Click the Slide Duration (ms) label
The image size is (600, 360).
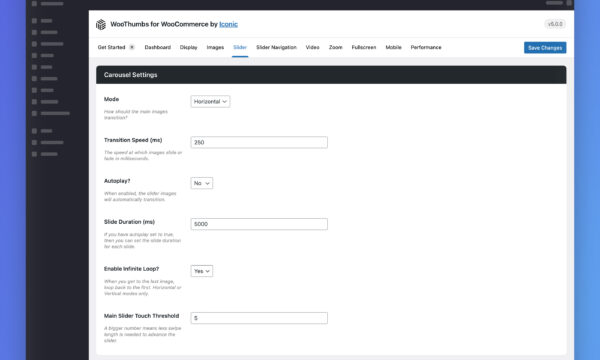pyautogui.click(x=129, y=222)
